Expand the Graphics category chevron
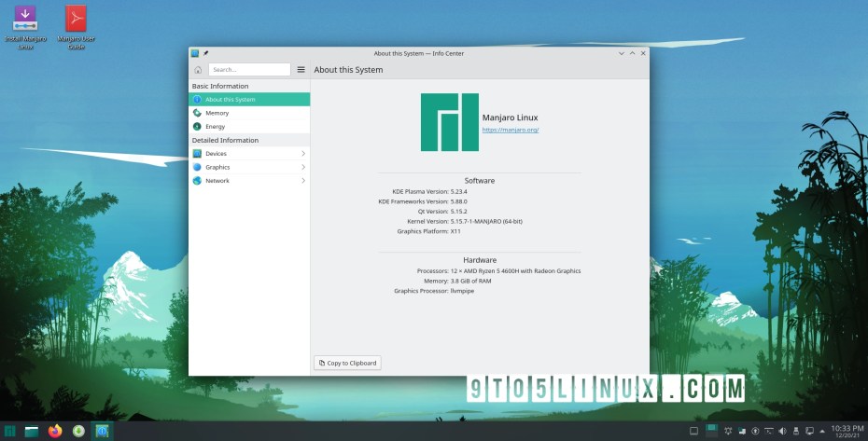 pos(303,167)
